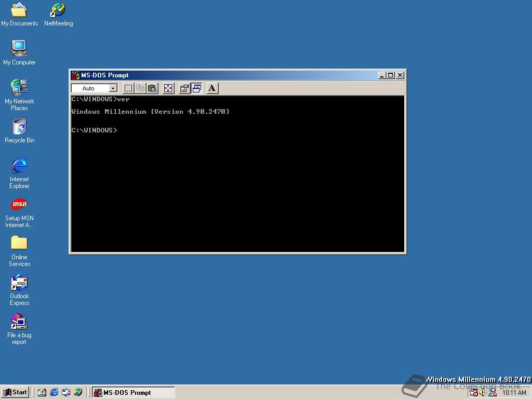The width and height of the screenshot is (532, 399).
Task: Select the My Computer desktop icon
Action: [19, 53]
